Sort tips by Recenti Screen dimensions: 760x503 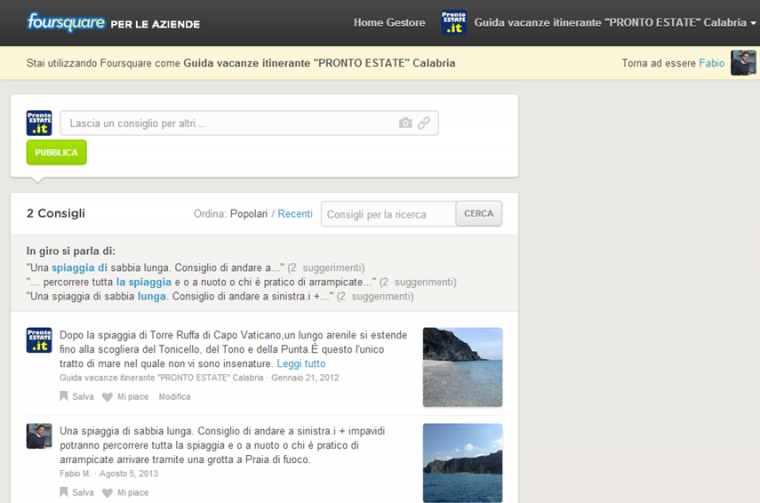(295, 214)
